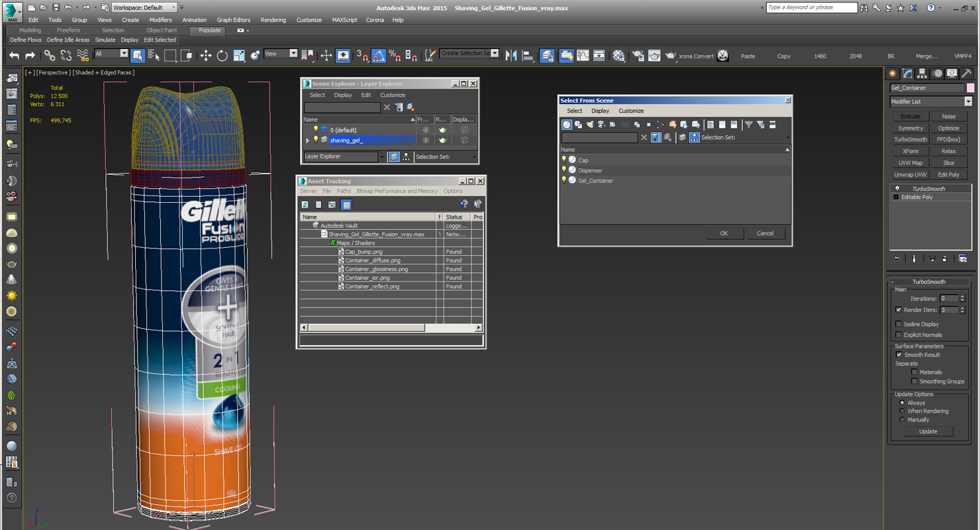Click the Unwrap UVW modifier button

click(910, 175)
